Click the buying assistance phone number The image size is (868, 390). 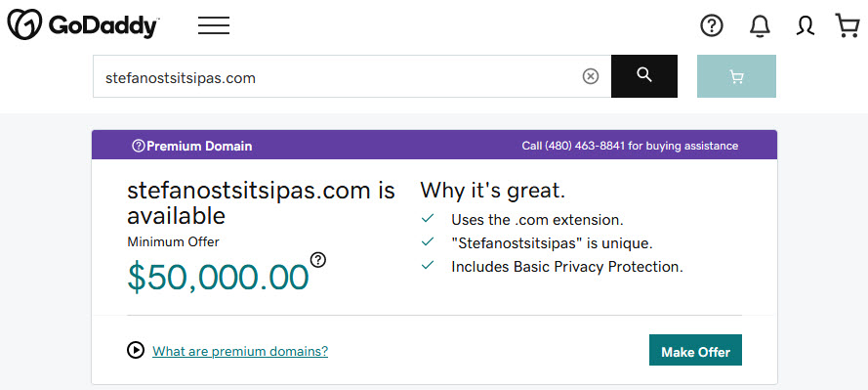(585, 146)
